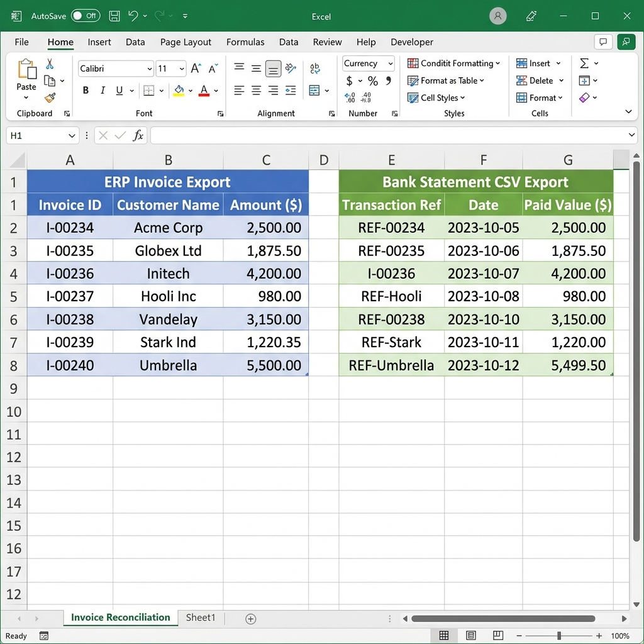
Task: Click the Percent Style icon
Action: pyautogui.click(x=373, y=81)
